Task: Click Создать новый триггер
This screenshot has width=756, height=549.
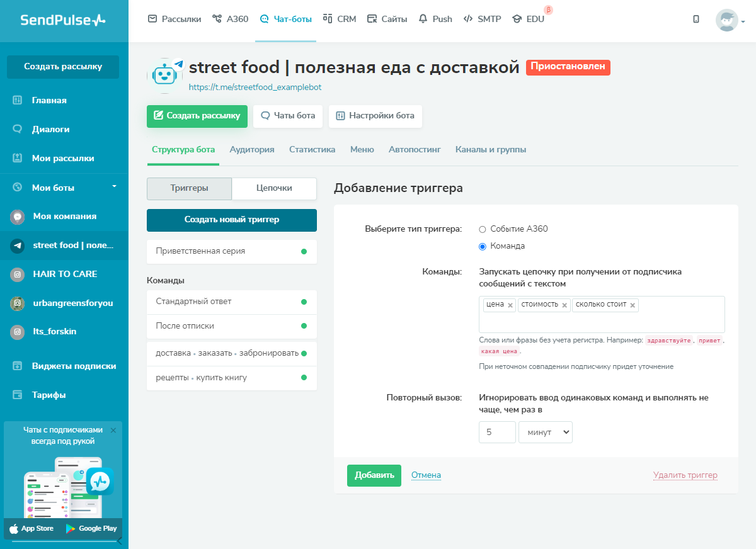Action: click(232, 220)
